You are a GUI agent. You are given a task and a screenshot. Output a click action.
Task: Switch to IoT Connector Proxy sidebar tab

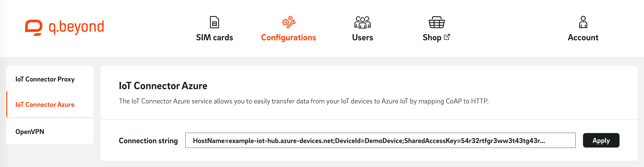(x=45, y=79)
